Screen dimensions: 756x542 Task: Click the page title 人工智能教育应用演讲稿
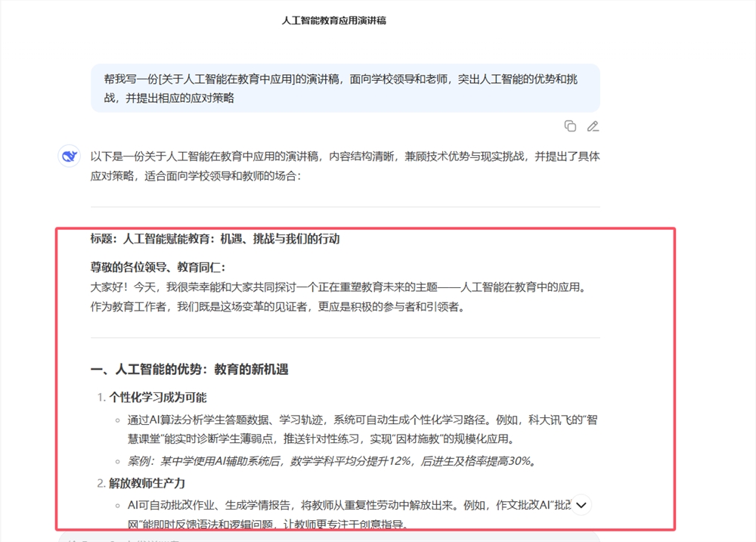(333, 20)
